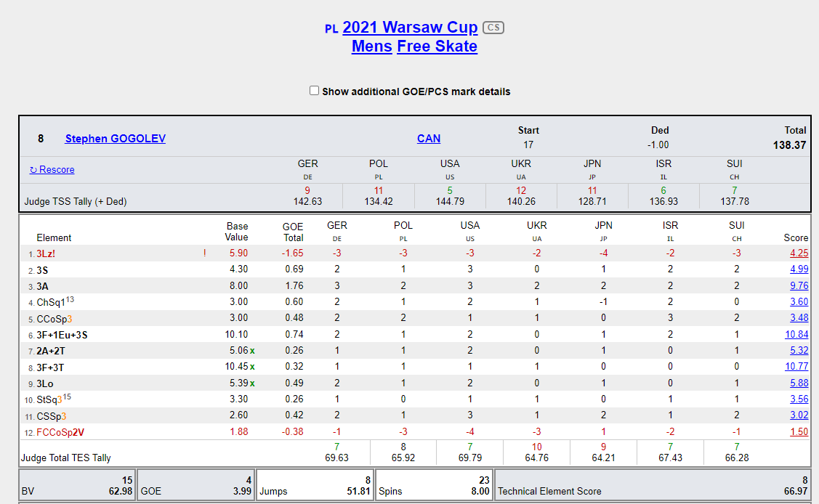Click the PL country code before title
The height and width of the screenshot is (504, 819).
pos(331,29)
